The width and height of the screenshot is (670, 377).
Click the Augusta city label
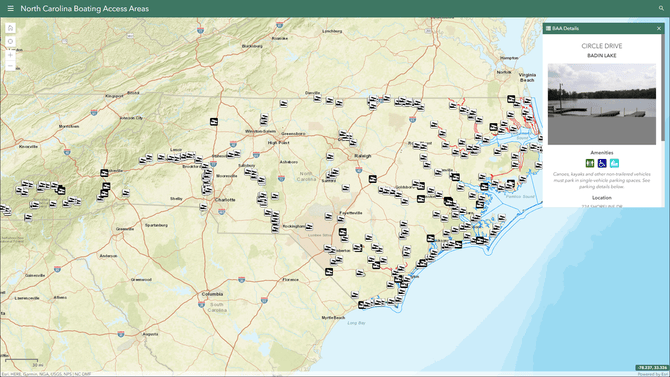click(x=150, y=334)
